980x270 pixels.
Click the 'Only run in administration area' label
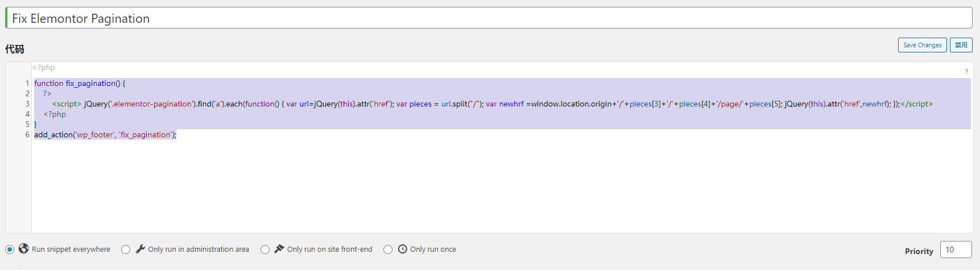199,249
